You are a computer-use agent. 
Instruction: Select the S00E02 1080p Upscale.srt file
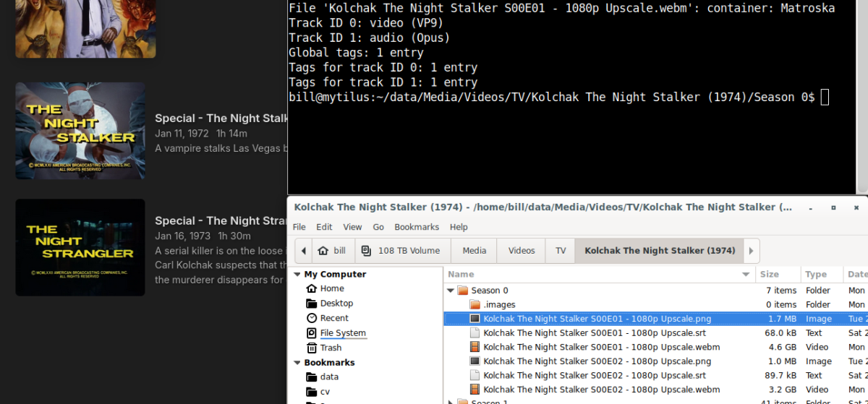pyautogui.click(x=595, y=375)
